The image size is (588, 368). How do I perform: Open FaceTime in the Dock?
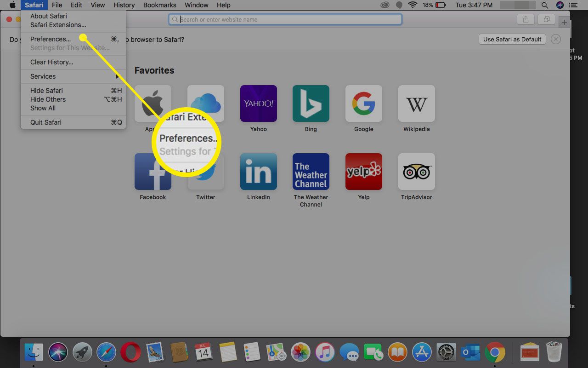(373, 352)
